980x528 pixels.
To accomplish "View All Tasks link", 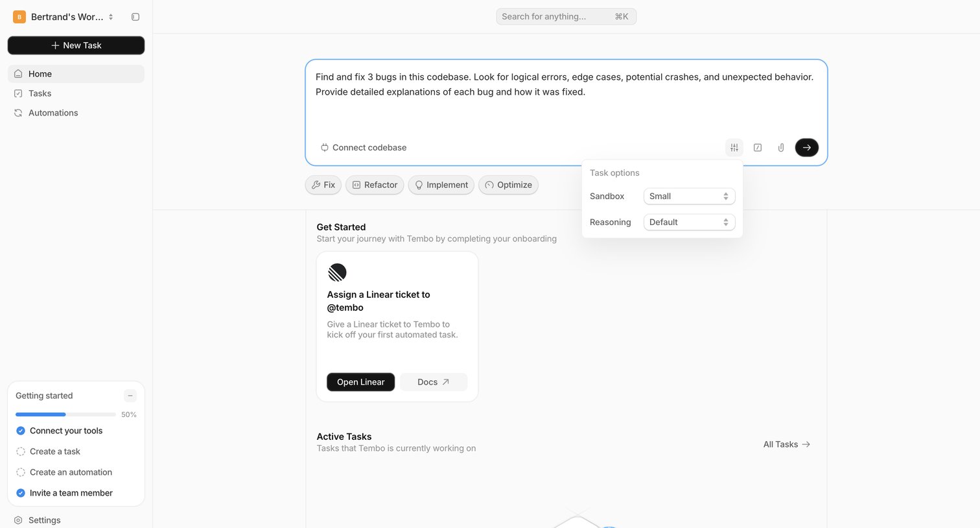I will tap(787, 444).
